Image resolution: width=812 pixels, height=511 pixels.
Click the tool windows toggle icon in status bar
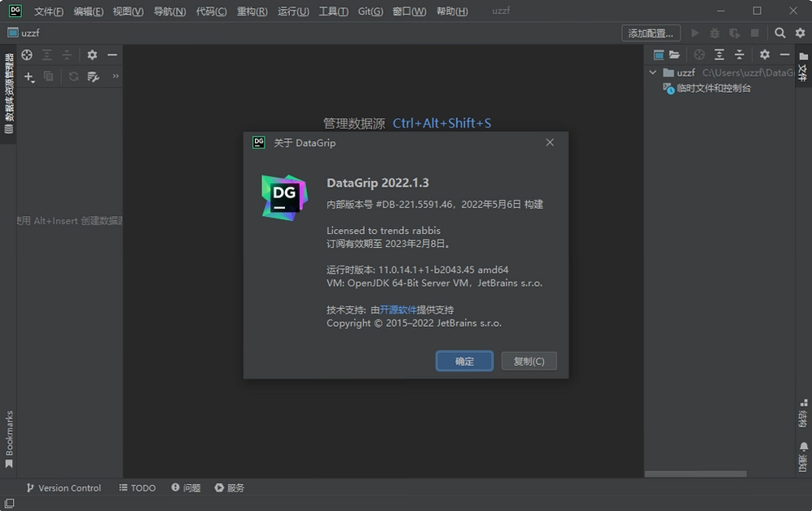click(x=9, y=503)
